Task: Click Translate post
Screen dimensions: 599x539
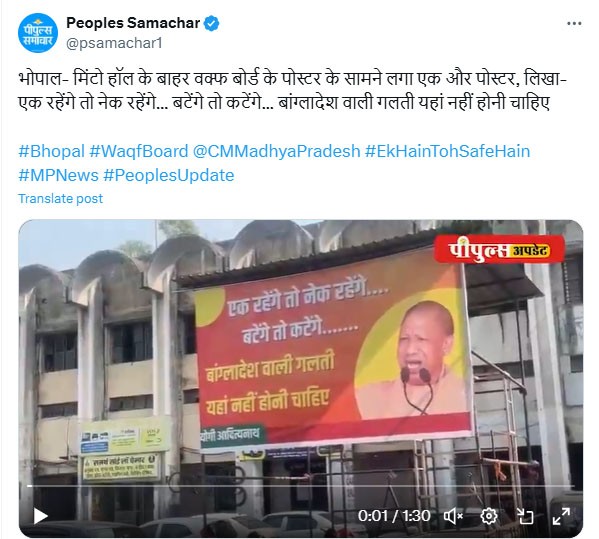Action: pos(60,199)
